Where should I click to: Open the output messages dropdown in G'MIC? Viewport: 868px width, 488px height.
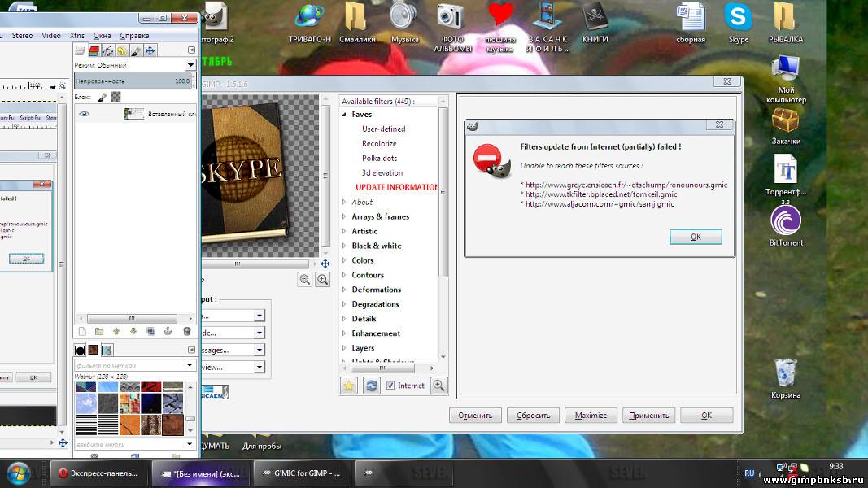pos(259,350)
